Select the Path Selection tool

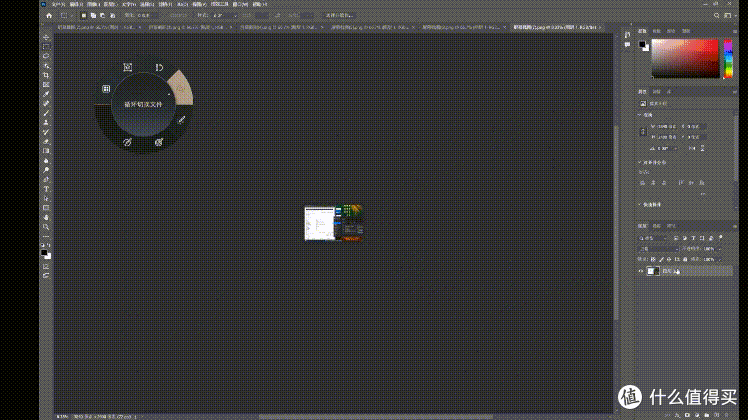[x=46, y=199]
